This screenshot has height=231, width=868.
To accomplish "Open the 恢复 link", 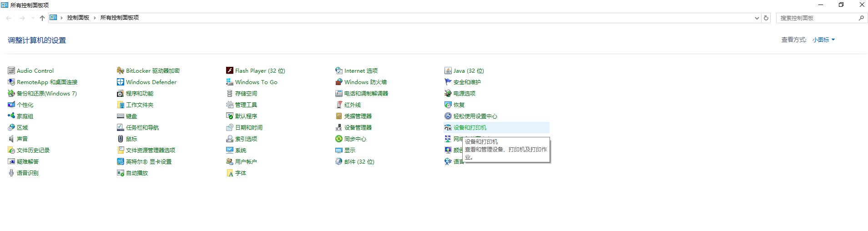I will point(459,105).
